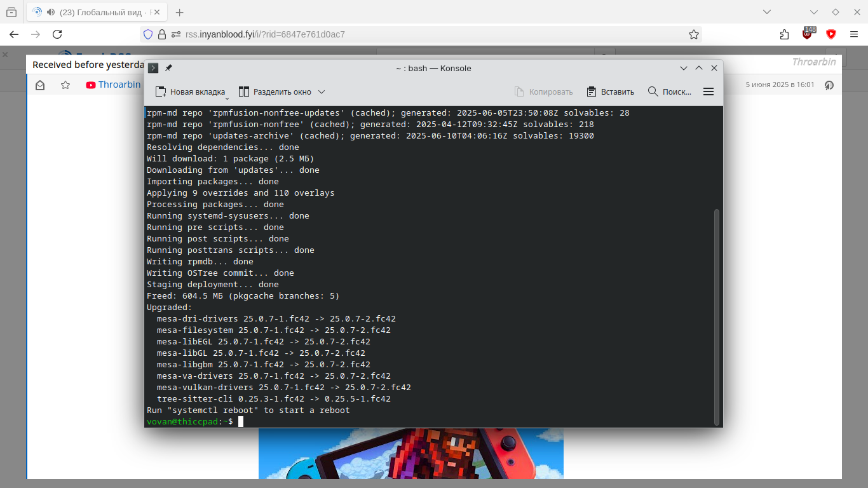868x488 pixels.
Task: Click the Поиск search button in Konsole
Action: pos(670,92)
